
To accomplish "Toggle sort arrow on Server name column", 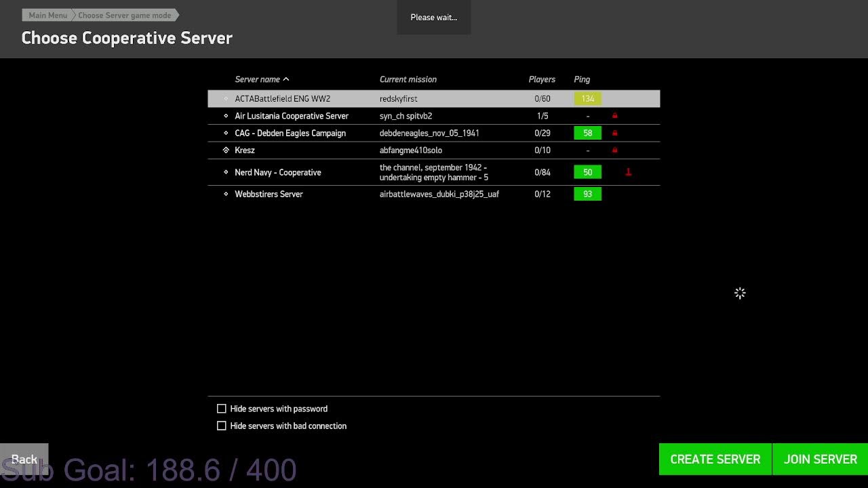I will pos(286,79).
